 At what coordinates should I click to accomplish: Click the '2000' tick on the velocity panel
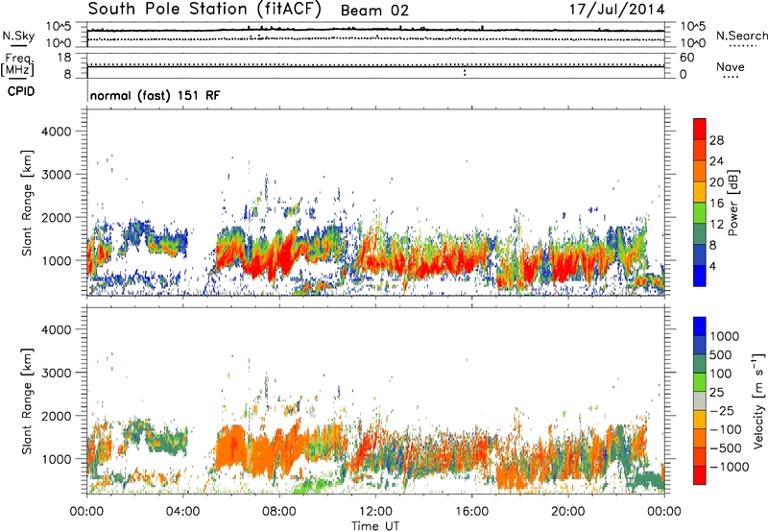[x=57, y=416]
